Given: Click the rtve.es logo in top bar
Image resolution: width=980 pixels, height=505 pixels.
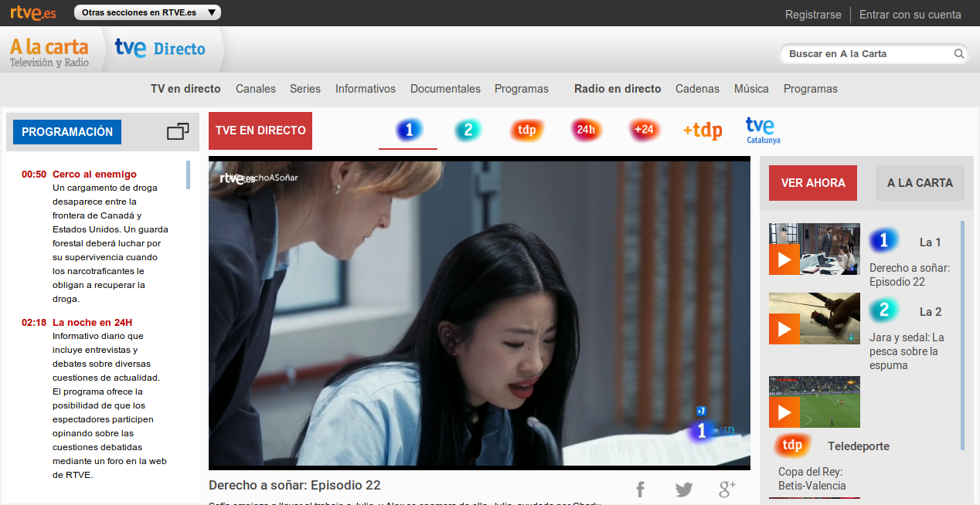Looking at the screenshot, I should [33, 13].
